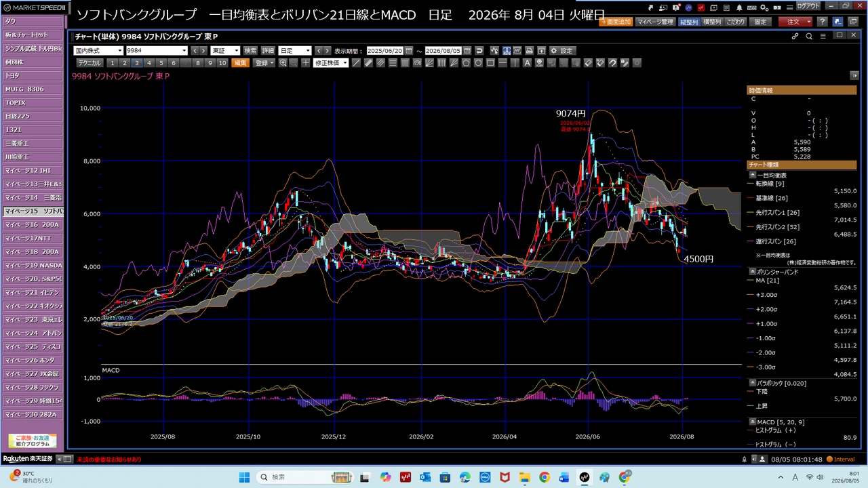Open the テクニカル settings button
Screen dimensions: 868x488
(90, 63)
